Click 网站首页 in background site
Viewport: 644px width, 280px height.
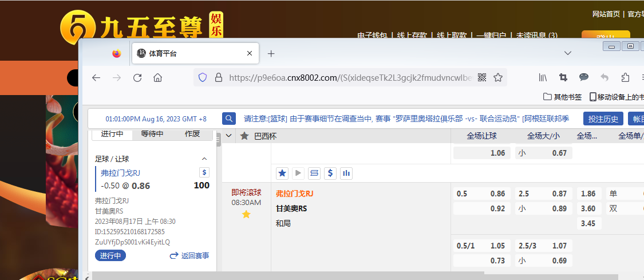pyautogui.click(x=606, y=14)
